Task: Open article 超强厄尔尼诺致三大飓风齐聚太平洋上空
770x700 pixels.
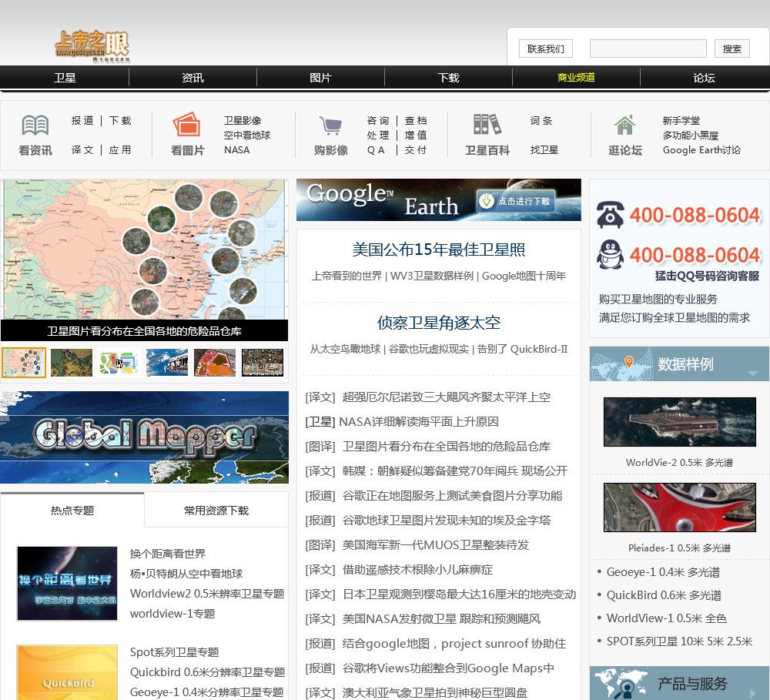Action: point(446,397)
